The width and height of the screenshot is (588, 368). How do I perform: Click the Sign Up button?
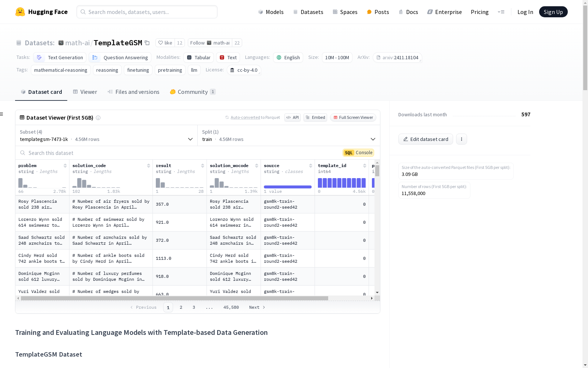[x=553, y=12]
